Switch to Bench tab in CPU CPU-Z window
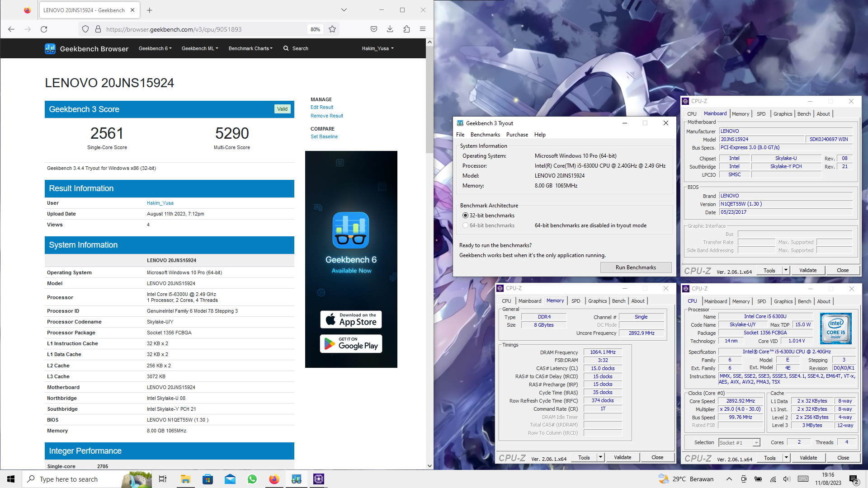This screenshot has height=488, width=868. [804, 301]
